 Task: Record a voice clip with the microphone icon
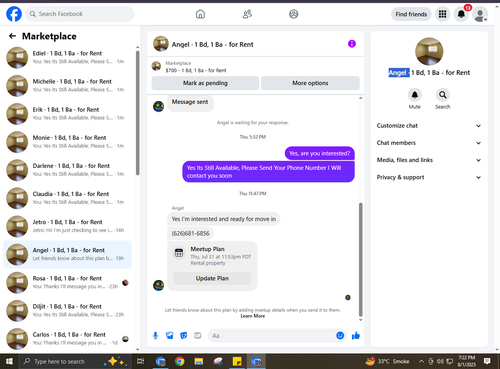click(155, 336)
